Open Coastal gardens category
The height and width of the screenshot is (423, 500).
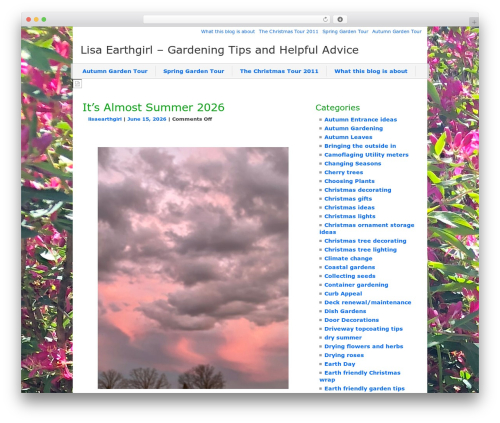coord(350,267)
